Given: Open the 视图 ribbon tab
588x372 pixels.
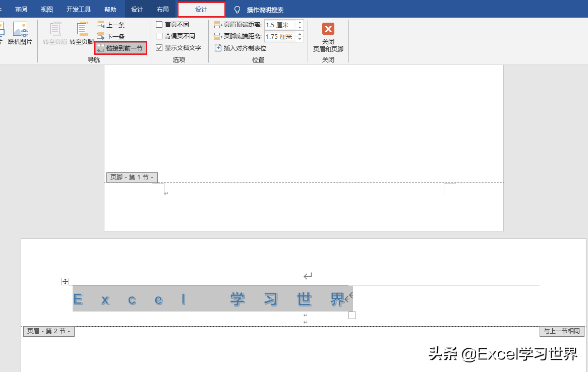Looking at the screenshot, I should click(47, 10).
